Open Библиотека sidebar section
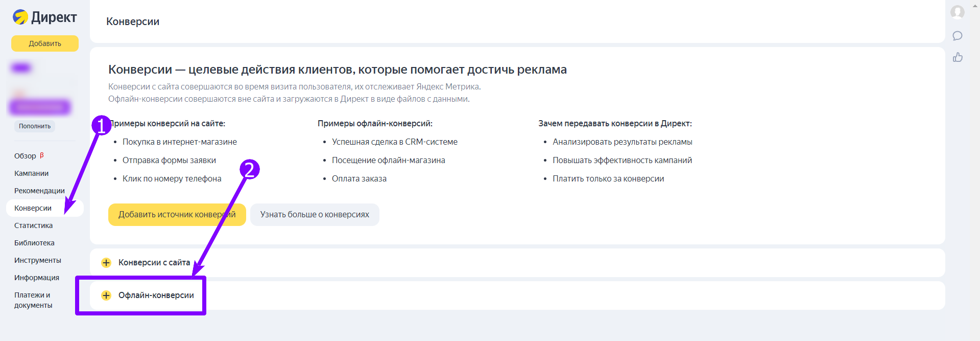This screenshot has height=341, width=980. [x=34, y=243]
